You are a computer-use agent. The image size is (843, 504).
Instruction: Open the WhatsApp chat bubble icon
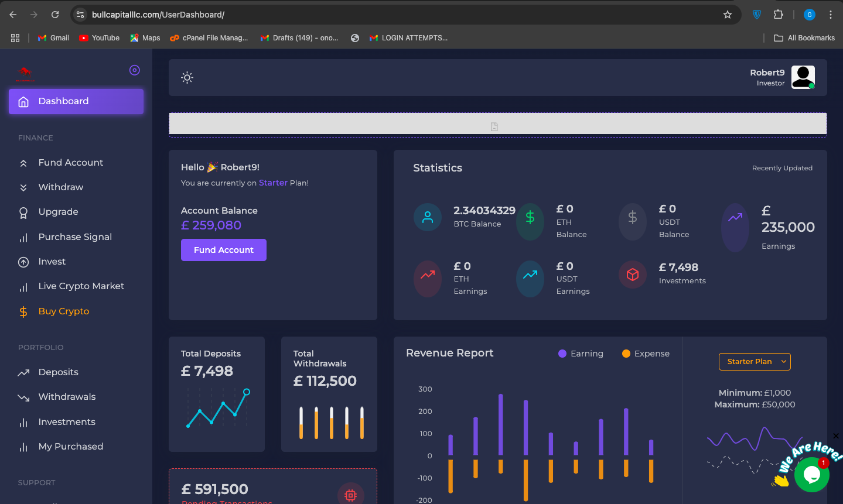[x=811, y=475]
